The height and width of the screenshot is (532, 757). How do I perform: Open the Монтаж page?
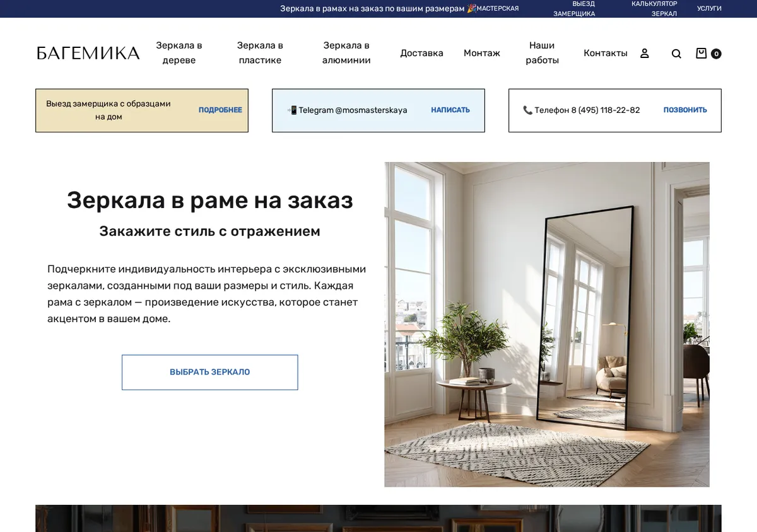point(482,53)
